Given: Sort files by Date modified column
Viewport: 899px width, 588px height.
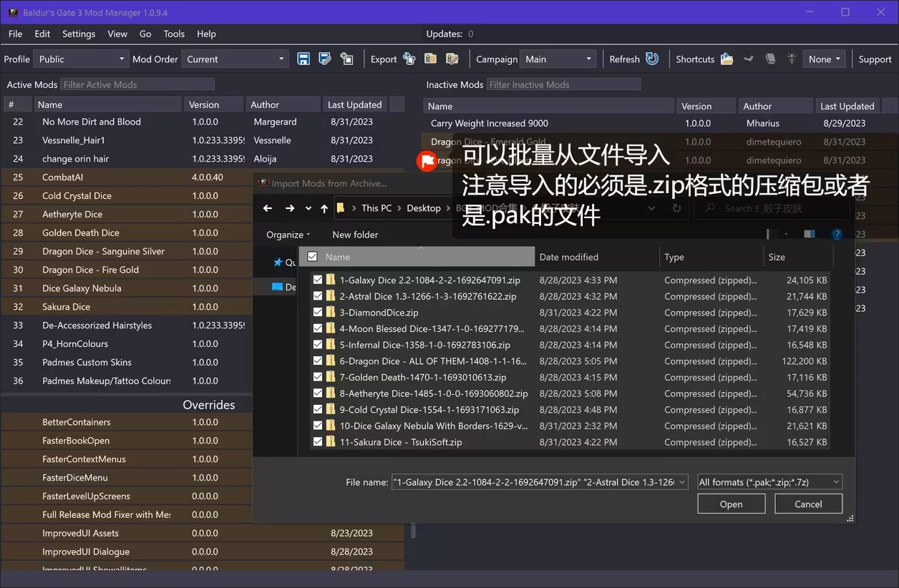Looking at the screenshot, I should tap(596, 257).
